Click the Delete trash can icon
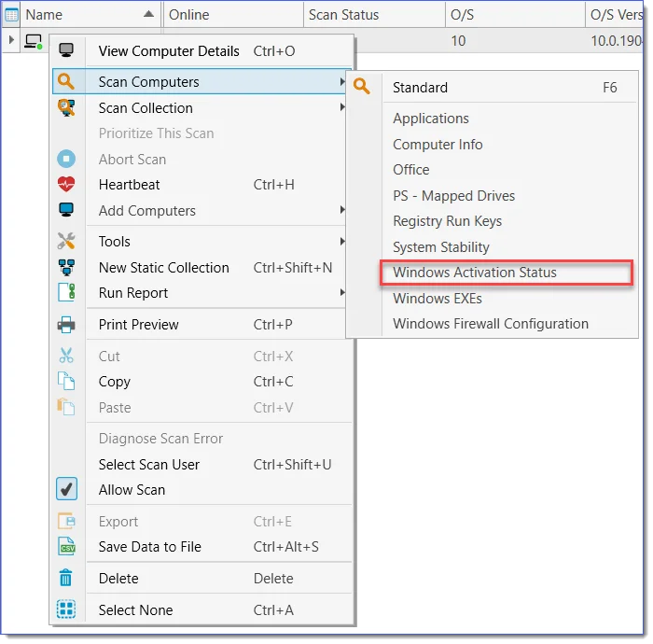653x644 pixels. pyautogui.click(x=66, y=579)
